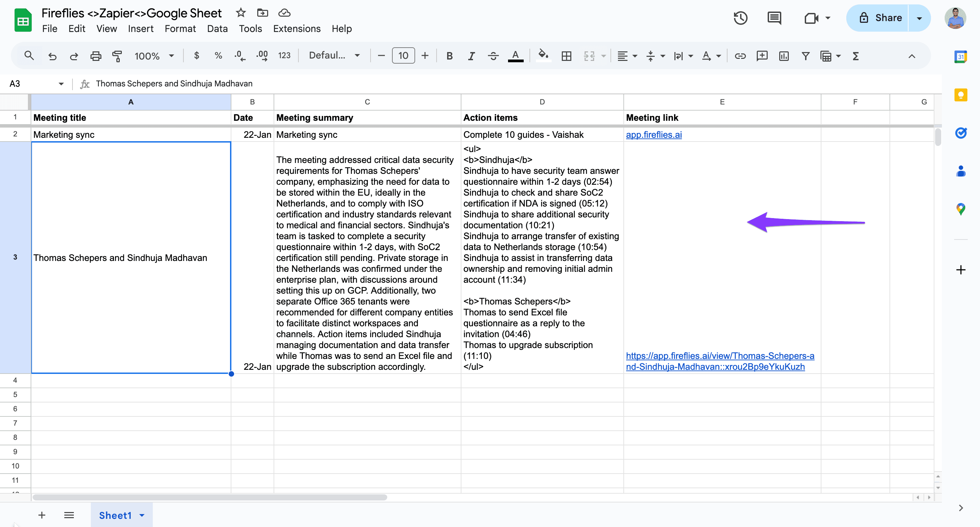
Task: Open the View menu
Action: (107, 29)
